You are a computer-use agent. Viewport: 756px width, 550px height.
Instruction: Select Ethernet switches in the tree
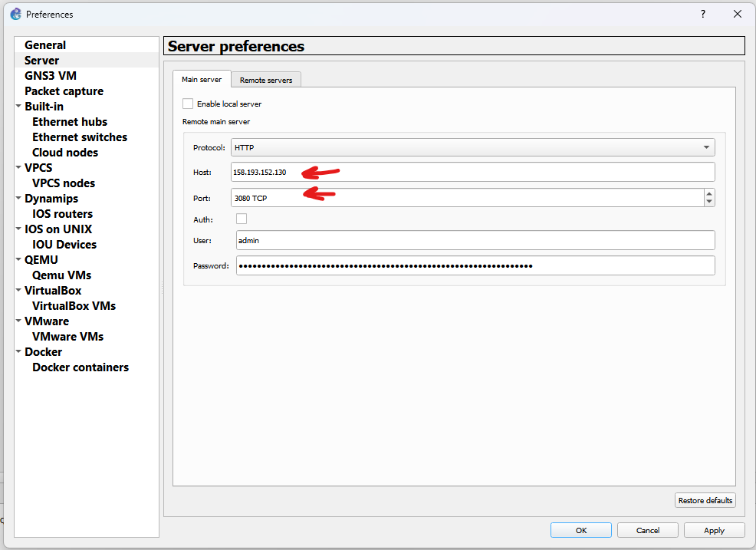(80, 137)
